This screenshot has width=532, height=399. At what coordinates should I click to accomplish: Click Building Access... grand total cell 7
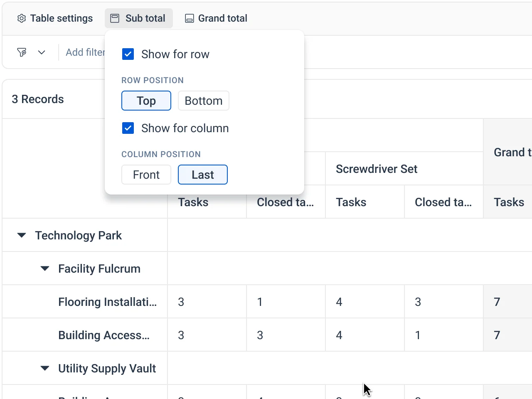[508, 335]
